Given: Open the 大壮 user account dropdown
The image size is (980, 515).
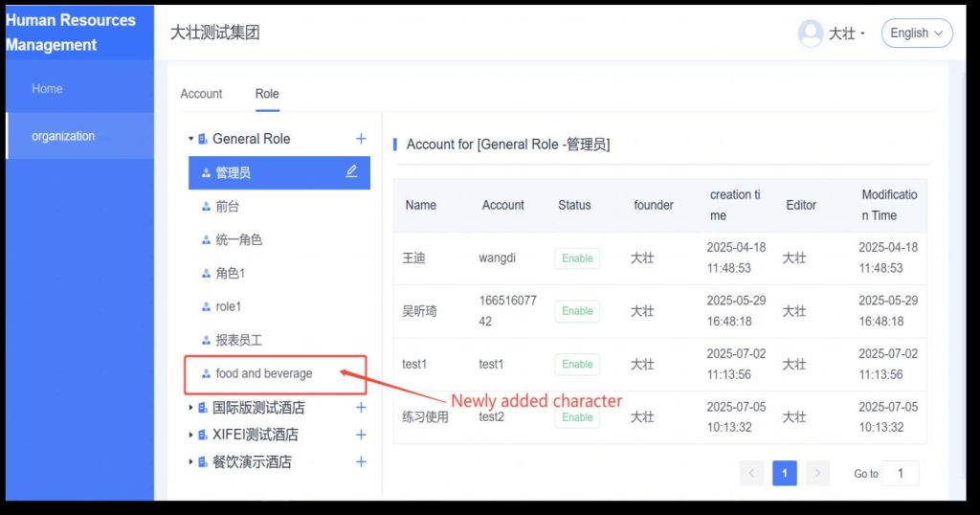Looking at the screenshot, I should (x=846, y=34).
